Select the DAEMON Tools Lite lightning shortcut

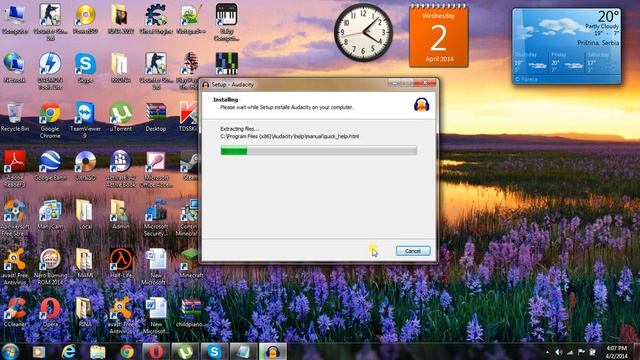[x=50, y=71]
